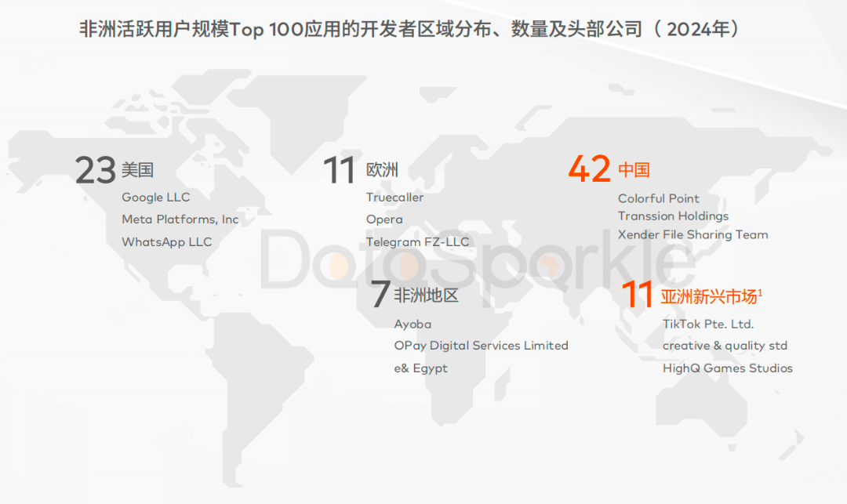Click Meta Platforms, Inc text
The height and width of the screenshot is (504, 847).
(180, 219)
